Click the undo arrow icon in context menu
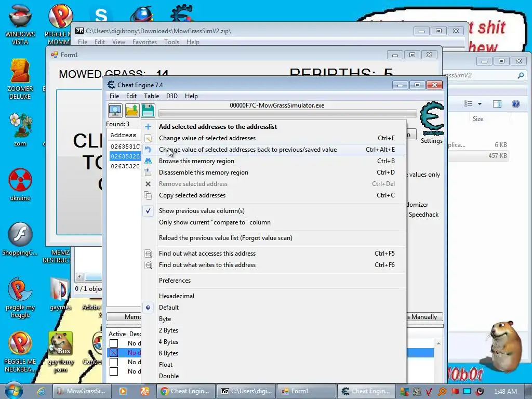This screenshot has width=532, height=399. click(148, 150)
